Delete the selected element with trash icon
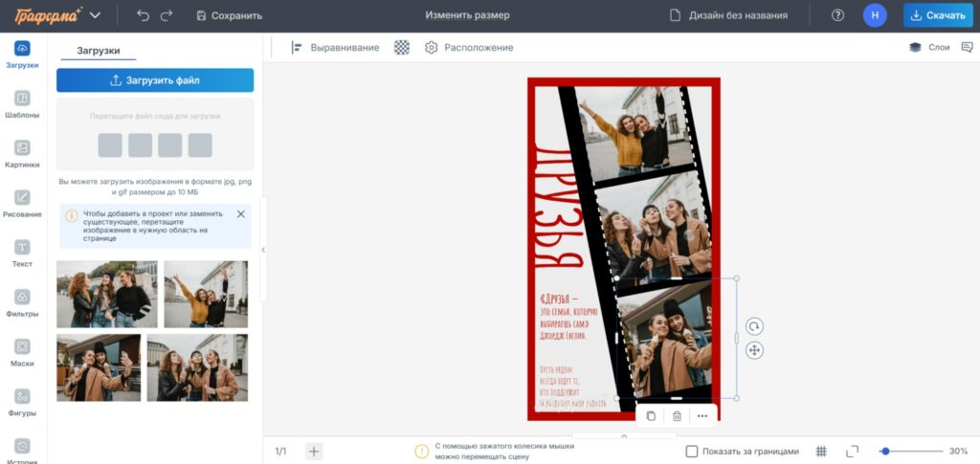This screenshot has width=980, height=464. 677,416
